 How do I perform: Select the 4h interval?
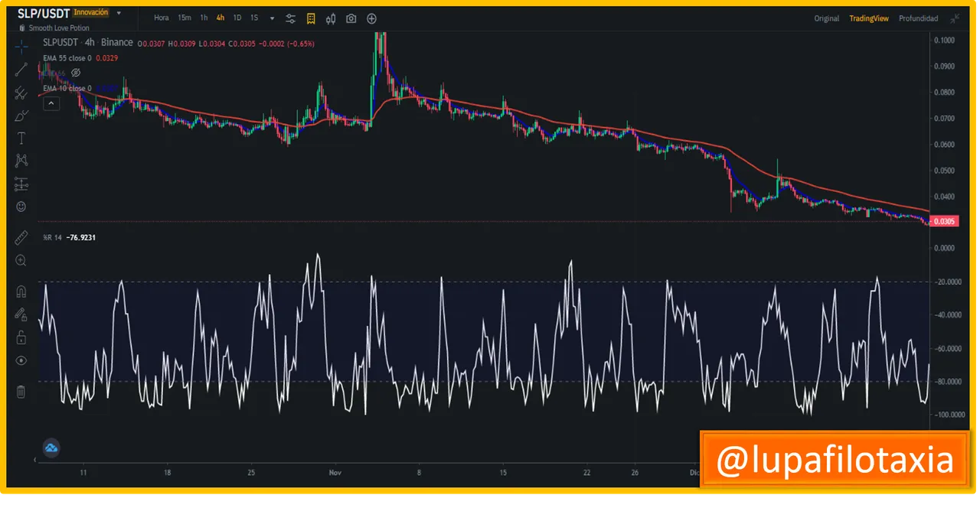(x=220, y=18)
